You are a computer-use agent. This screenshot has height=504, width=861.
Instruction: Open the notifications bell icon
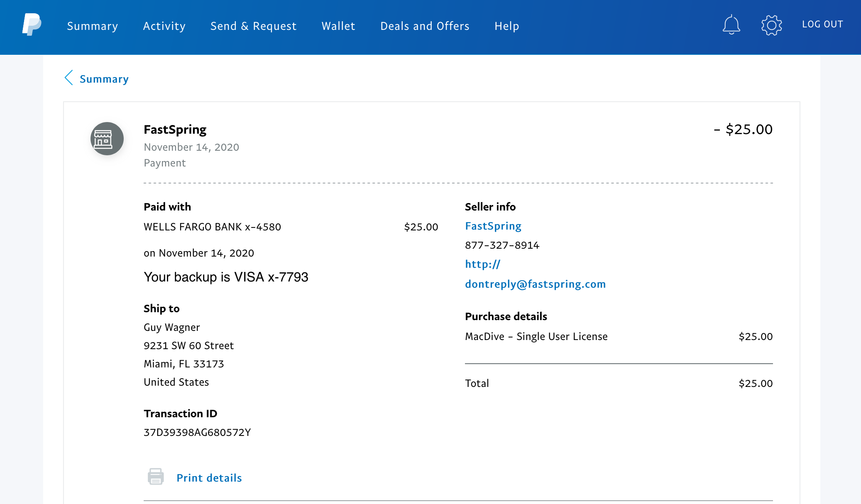pos(731,25)
